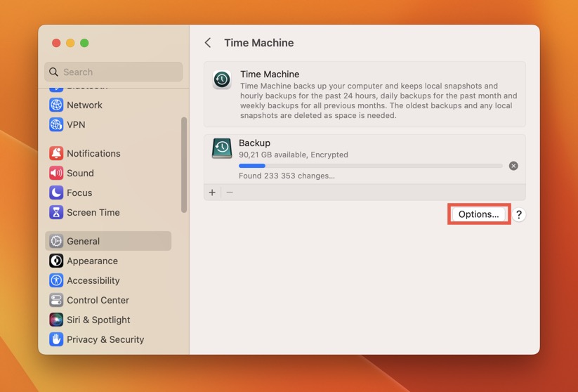
Task: Click the Network globe icon in sidebar
Action: click(56, 105)
